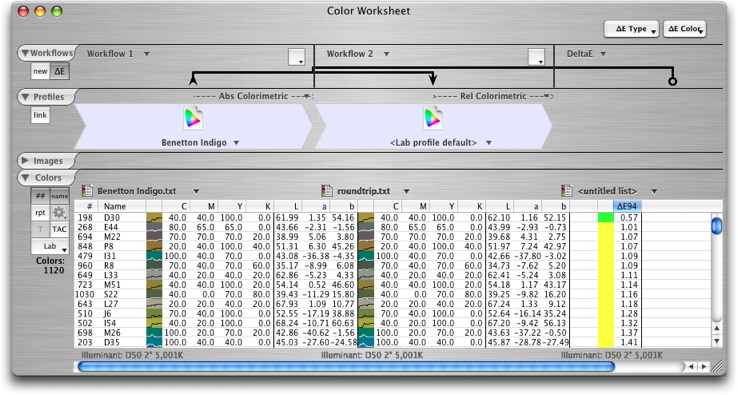Open the ΔE Type dropdown
Image resolution: width=738 pixels, height=395 pixels.
pyautogui.click(x=631, y=29)
